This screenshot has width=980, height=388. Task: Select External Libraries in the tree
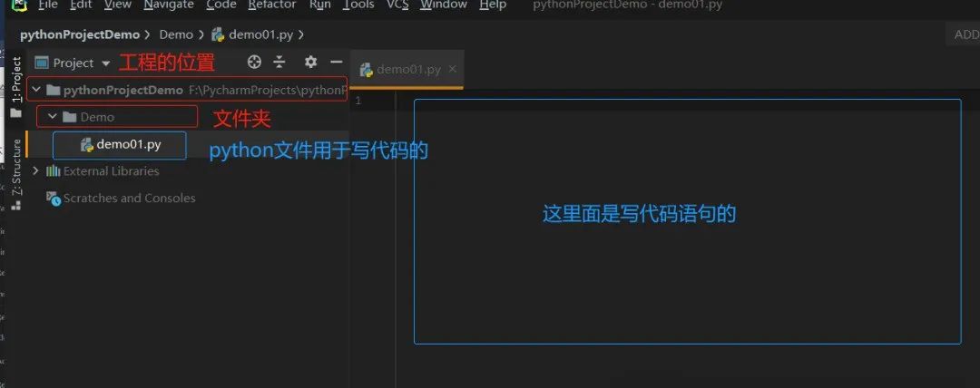tap(112, 170)
